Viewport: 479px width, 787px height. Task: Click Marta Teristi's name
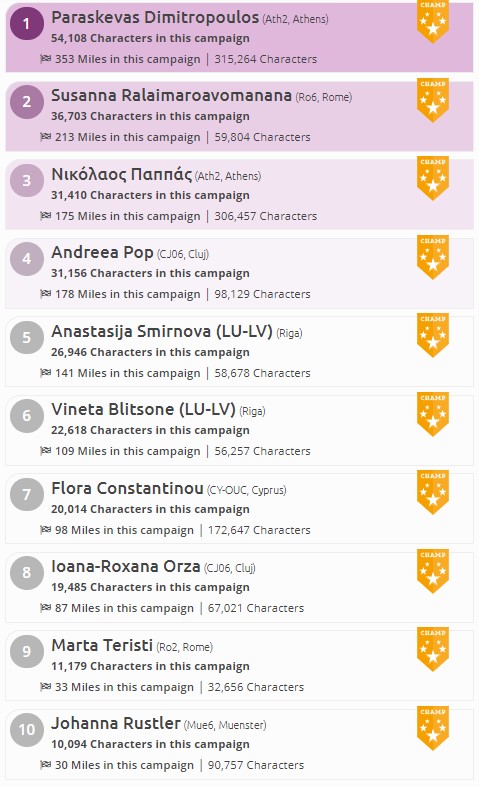(102, 645)
